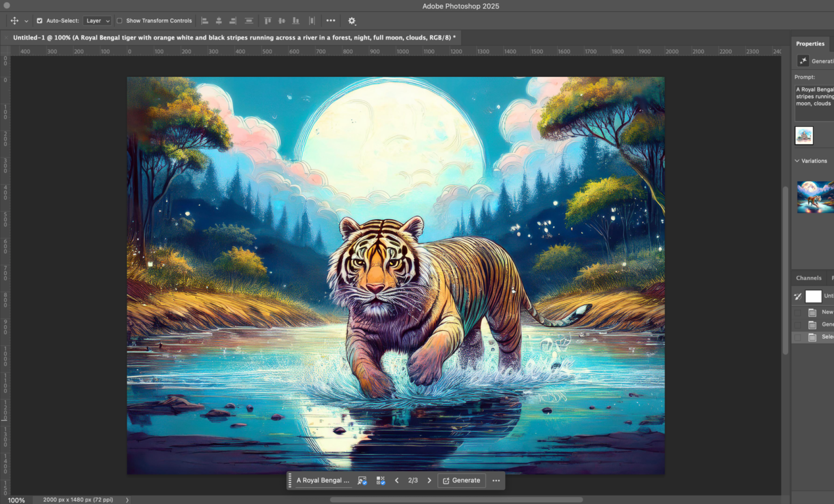Toggle history source box for New state

pyautogui.click(x=798, y=312)
